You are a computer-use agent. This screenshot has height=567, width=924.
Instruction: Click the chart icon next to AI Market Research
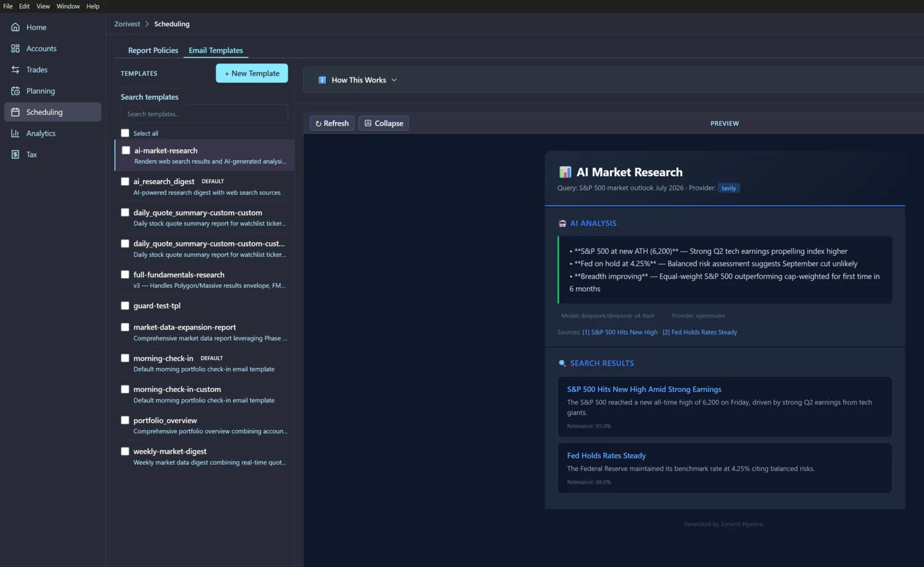(565, 172)
